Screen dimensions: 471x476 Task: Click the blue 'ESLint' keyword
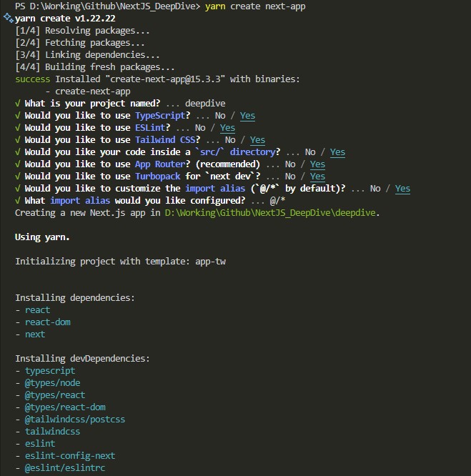(150, 128)
